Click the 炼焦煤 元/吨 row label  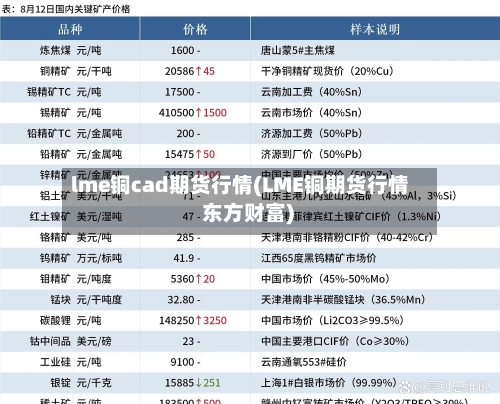(70, 50)
